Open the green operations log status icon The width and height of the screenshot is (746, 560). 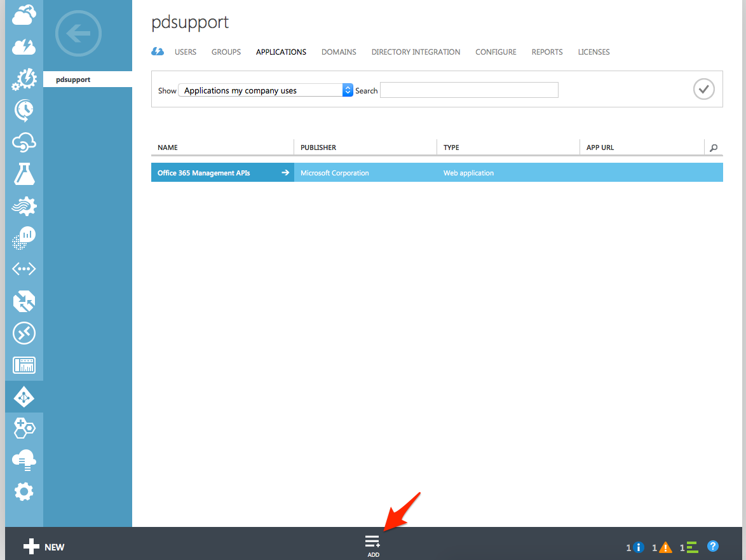coord(691,546)
